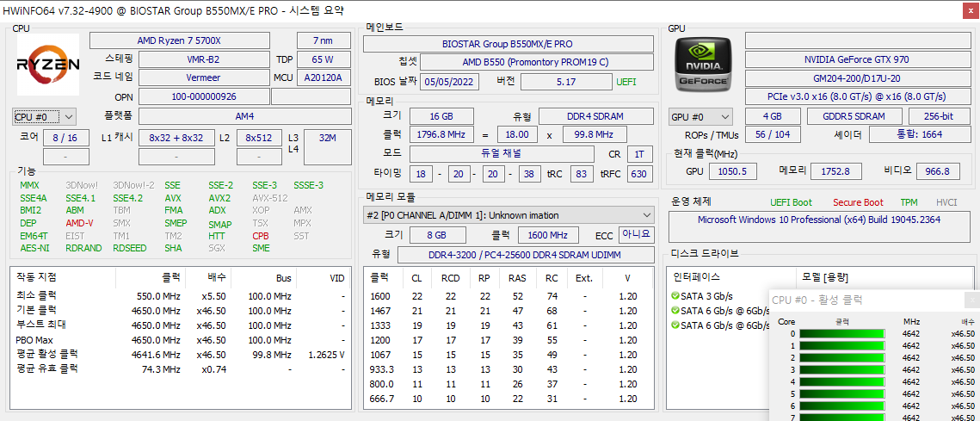This screenshot has height=421, width=980.
Task: Click the GPU memory clock 1752.8 field
Action: click(x=836, y=171)
